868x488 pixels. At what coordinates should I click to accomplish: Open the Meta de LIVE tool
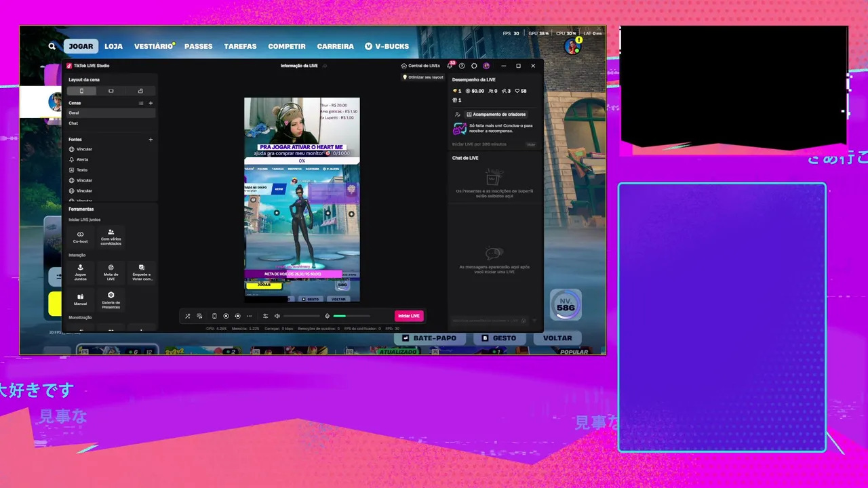coord(111,272)
